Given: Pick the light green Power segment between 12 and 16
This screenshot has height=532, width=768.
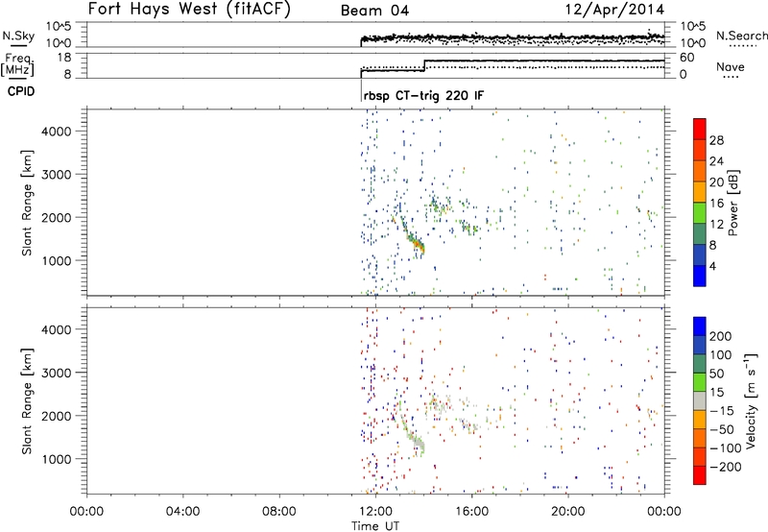Looking at the screenshot, I should point(700,213).
